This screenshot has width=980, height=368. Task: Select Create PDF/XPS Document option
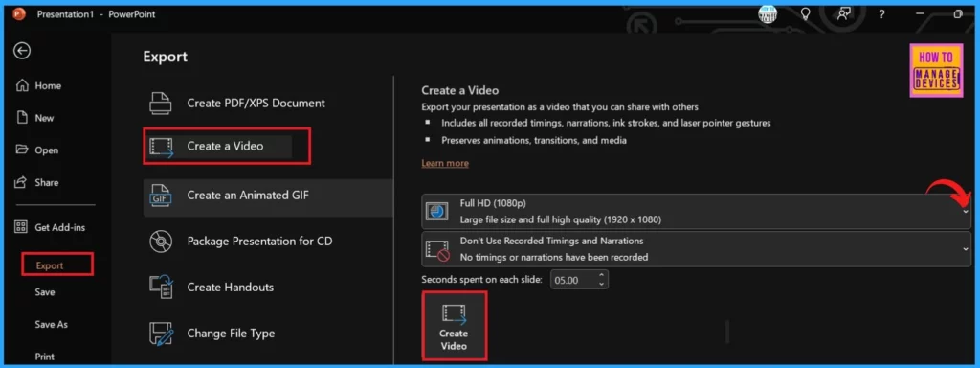point(268,103)
